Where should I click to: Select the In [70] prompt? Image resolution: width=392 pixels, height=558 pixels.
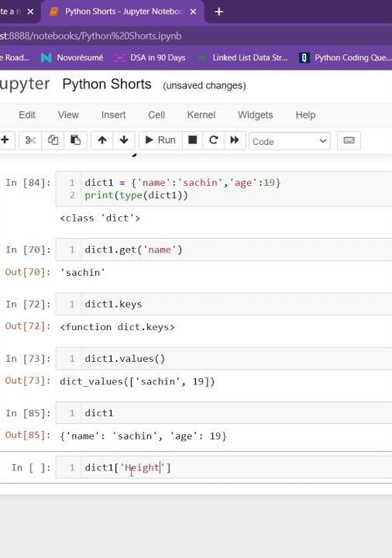[28, 250]
